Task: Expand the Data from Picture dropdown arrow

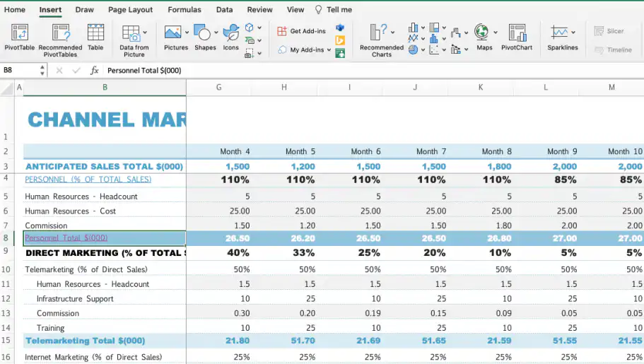Action: click(x=145, y=33)
